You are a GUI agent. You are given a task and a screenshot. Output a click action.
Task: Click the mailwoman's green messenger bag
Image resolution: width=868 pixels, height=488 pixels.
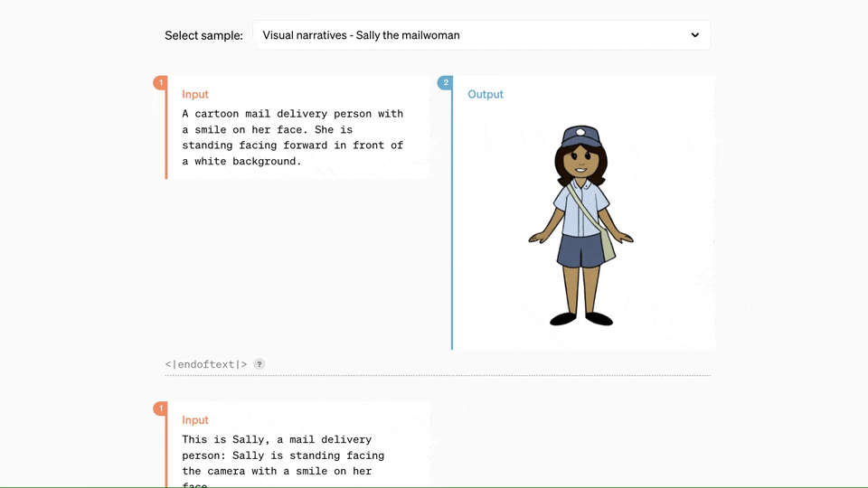click(607, 242)
